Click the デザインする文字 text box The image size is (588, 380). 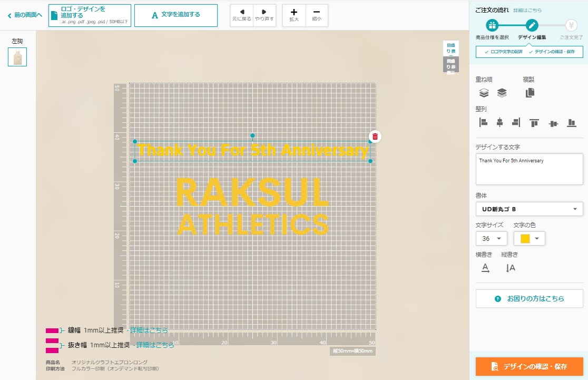(529, 169)
